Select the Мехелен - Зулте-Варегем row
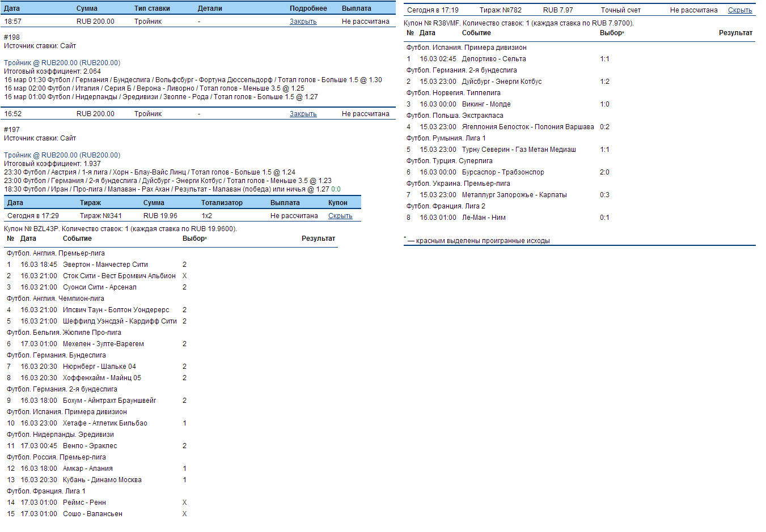The image size is (766, 532). [171, 344]
